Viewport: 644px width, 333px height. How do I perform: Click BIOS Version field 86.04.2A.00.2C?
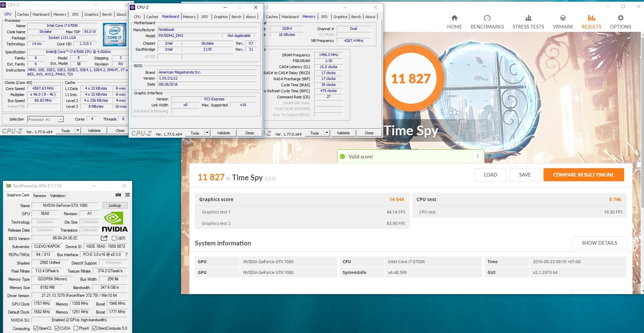(x=65, y=238)
